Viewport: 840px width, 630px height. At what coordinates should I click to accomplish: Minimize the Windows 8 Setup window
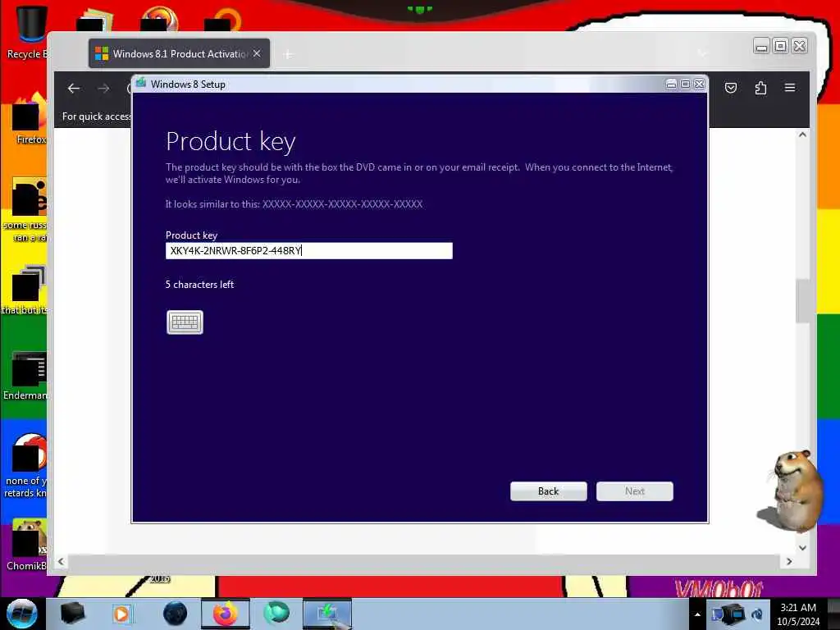[x=671, y=84]
